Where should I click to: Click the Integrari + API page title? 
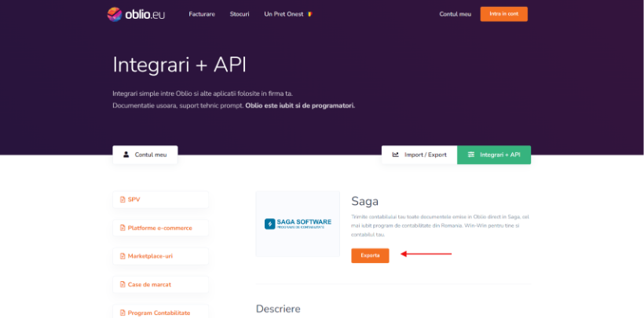[x=180, y=65]
